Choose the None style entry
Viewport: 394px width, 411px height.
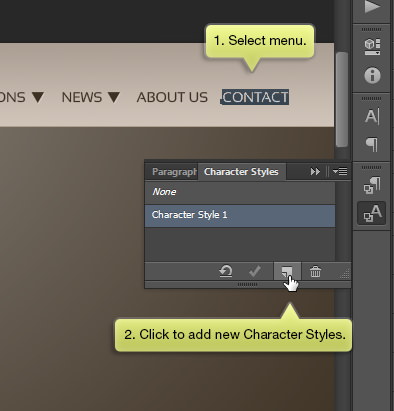240,192
